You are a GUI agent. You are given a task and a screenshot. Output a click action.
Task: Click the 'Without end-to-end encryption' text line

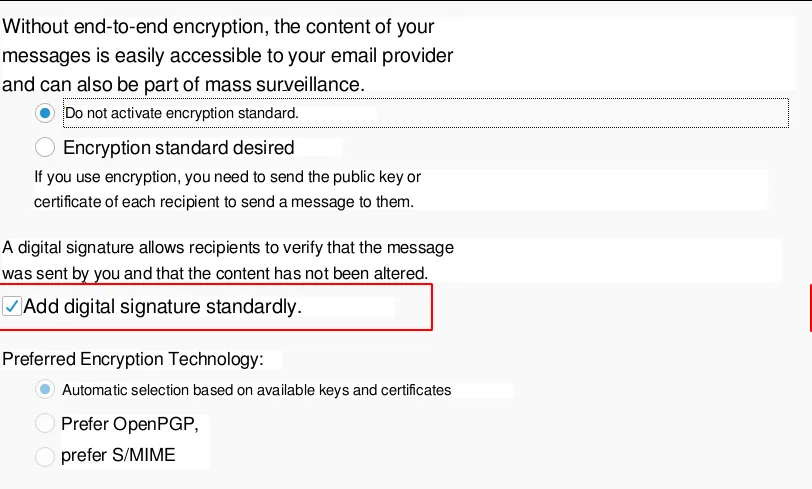point(218,27)
